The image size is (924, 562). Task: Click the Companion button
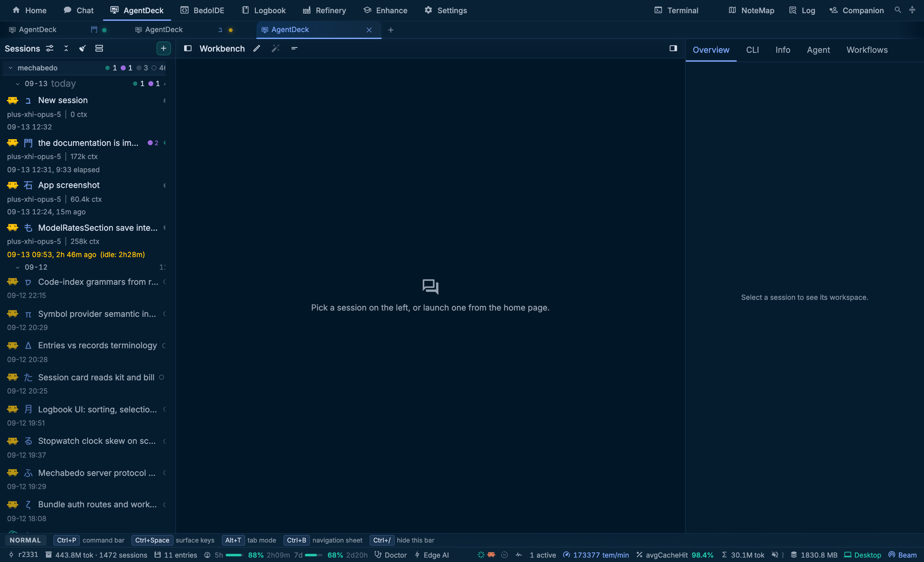[856, 10]
